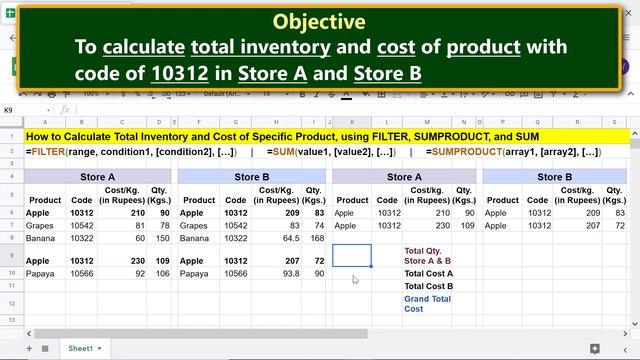This screenshot has width=640, height=360.
Task: Click the 'Total Cost A' label
Action: (429, 273)
